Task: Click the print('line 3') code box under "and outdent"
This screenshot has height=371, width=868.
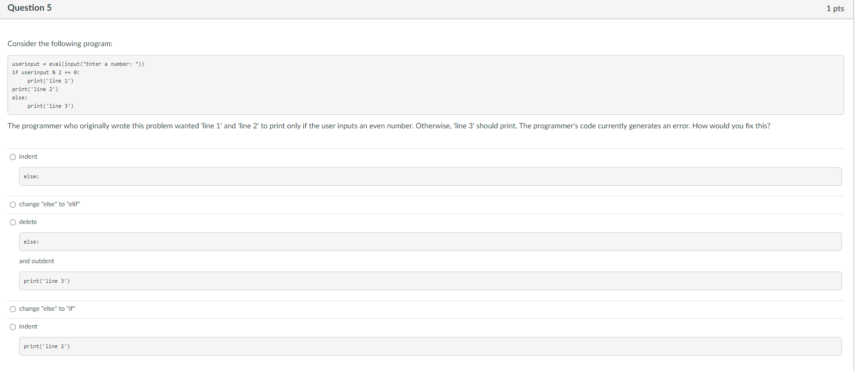Action: [x=430, y=281]
